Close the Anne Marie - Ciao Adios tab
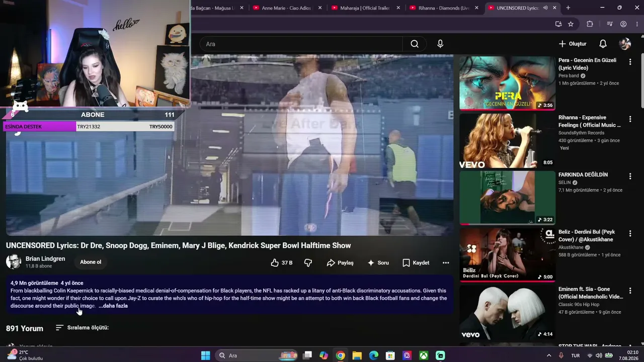644x362 pixels. click(x=320, y=8)
